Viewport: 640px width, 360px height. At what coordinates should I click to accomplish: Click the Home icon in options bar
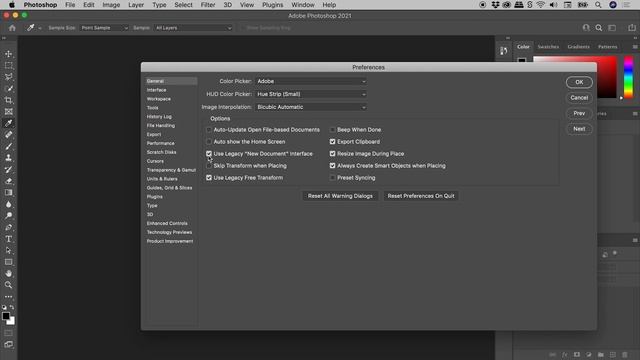tap(12, 28)
